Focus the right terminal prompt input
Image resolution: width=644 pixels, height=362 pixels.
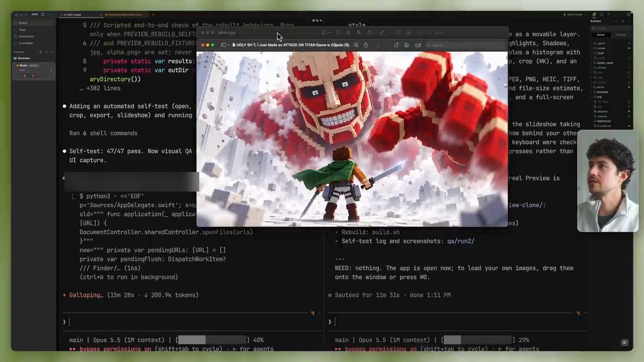tap(457, 322)
